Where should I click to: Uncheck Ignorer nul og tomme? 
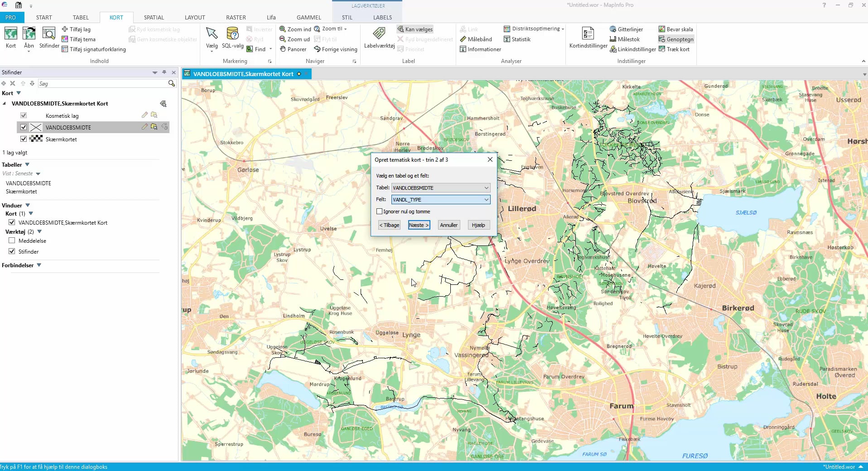tap(379, 211)
